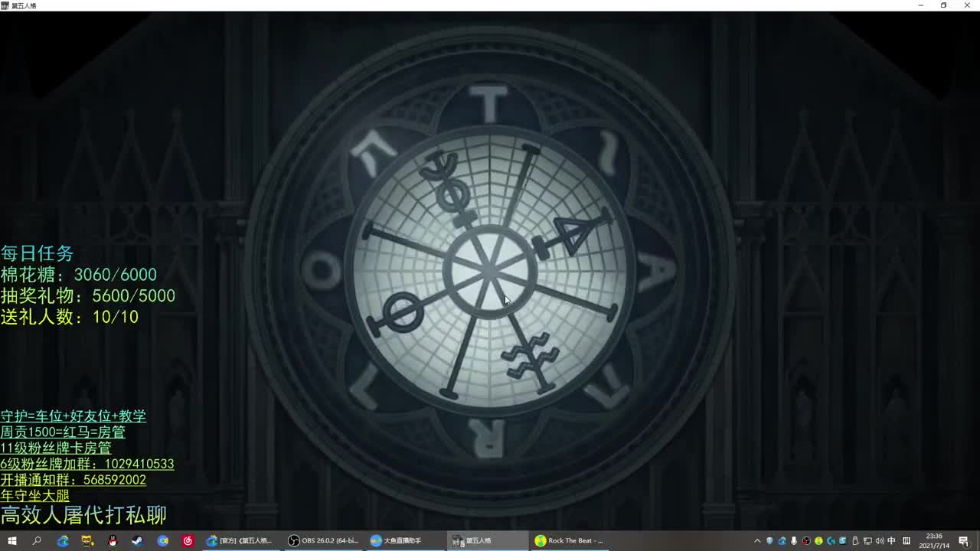980x551 pixels.
Task: Switch to the OBS 26.0.2 taskbar window
Action: (322, 541)
